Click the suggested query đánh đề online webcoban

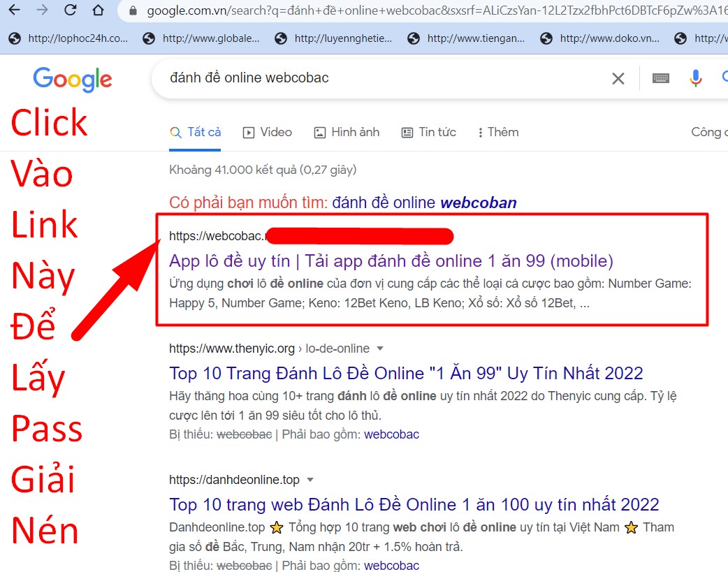click(424, 203)
